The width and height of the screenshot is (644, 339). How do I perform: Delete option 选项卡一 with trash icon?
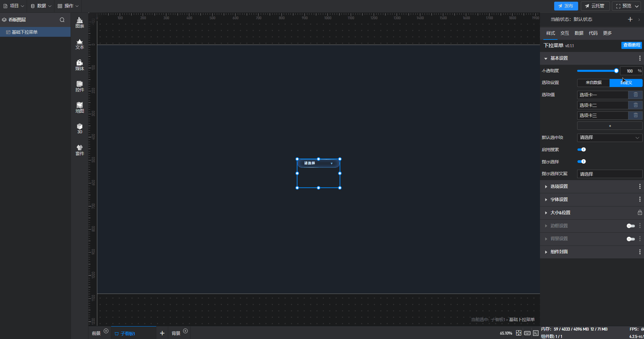pyautogui.click(x=636, y=95)
